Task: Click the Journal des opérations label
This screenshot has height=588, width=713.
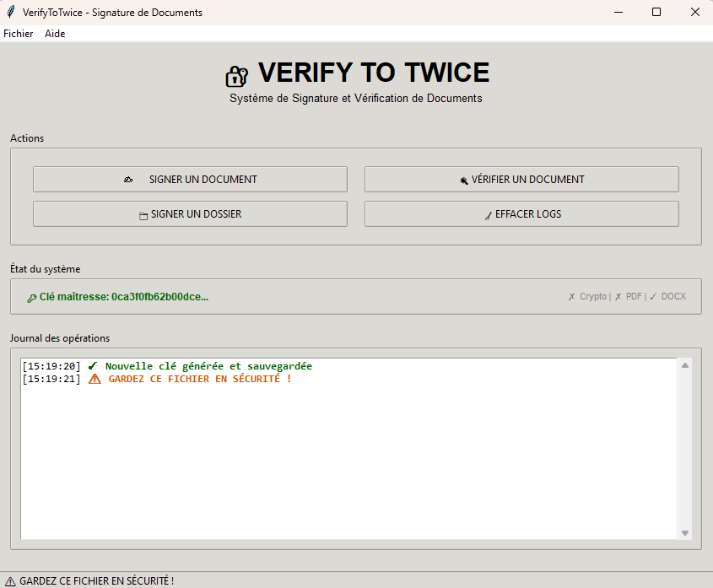Action: (x=60, y=338)
